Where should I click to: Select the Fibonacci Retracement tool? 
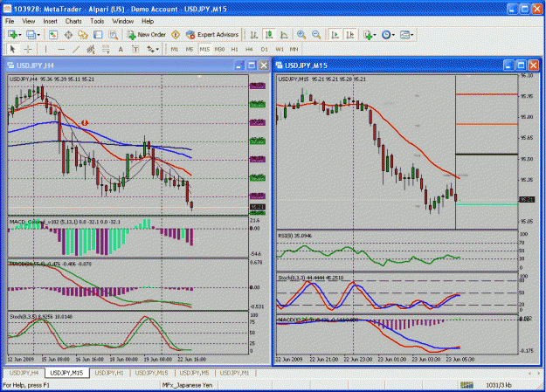(106, 49)
